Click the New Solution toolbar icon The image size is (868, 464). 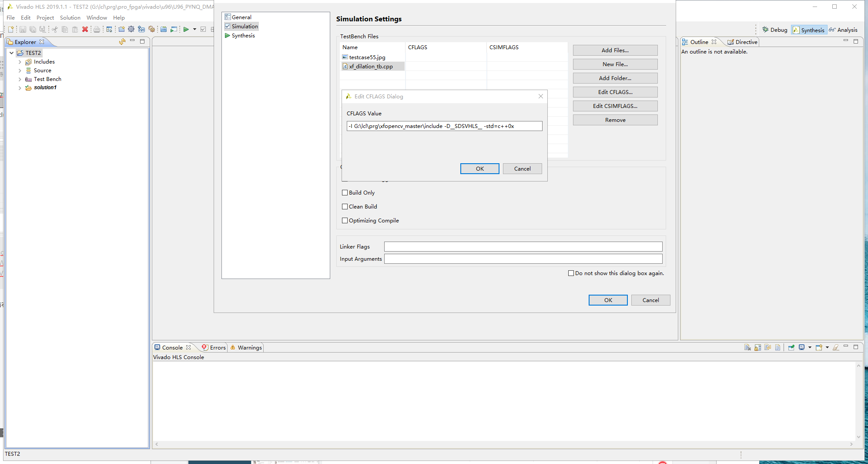click(x=141, y=29)
